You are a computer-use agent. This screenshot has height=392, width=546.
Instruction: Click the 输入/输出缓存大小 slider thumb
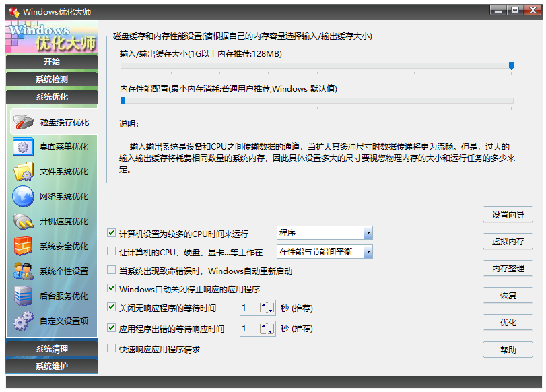tap(511, 65)
